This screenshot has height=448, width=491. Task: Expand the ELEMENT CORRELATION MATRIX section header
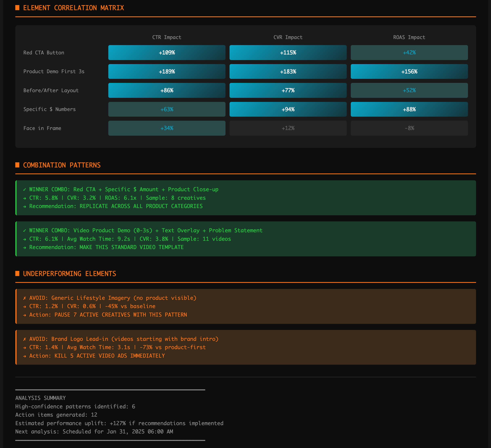tap(73, 8)
